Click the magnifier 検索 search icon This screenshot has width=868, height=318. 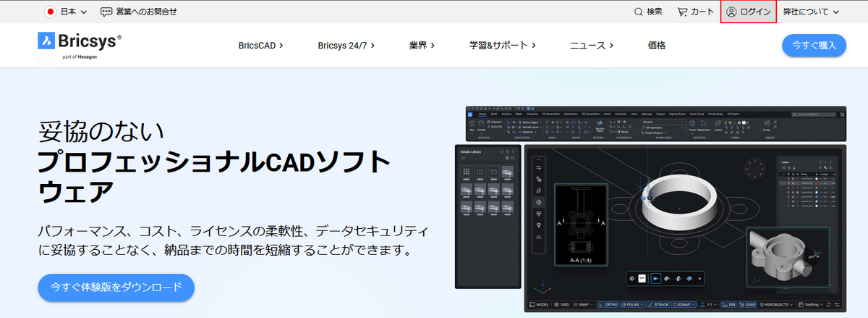click(639, 12)
